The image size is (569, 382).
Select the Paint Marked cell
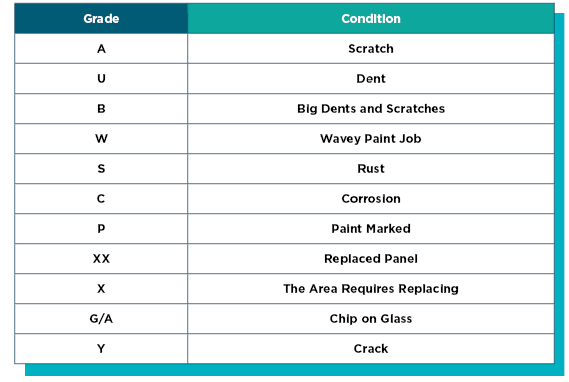pos(371,229)
